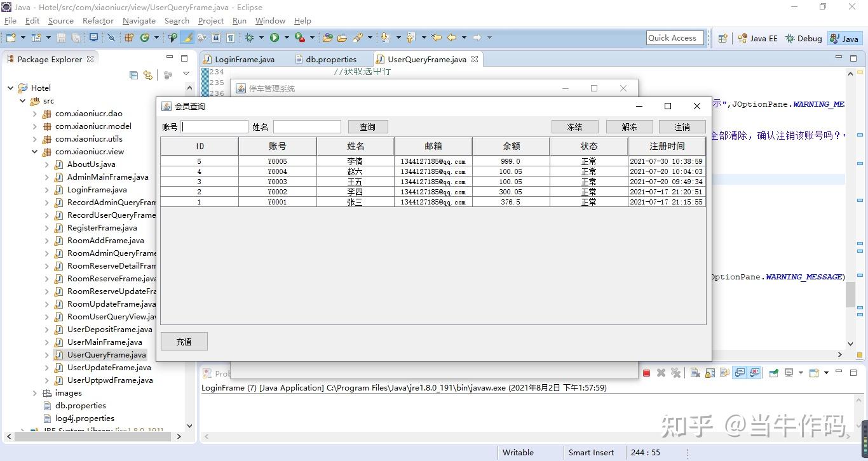Click the Open Type toolbar icon
Viewport: 868px width, 461px height.
coord(328,38)
